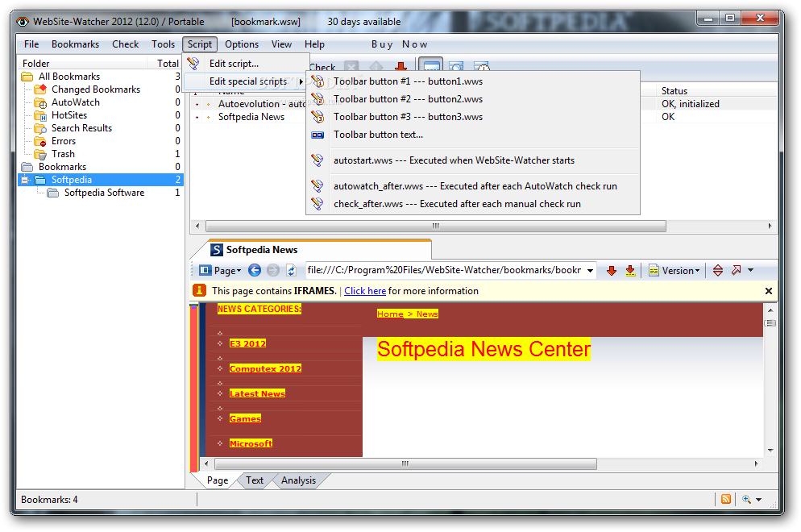
Task: Open the Version dropdown
Action: (674, 270)
